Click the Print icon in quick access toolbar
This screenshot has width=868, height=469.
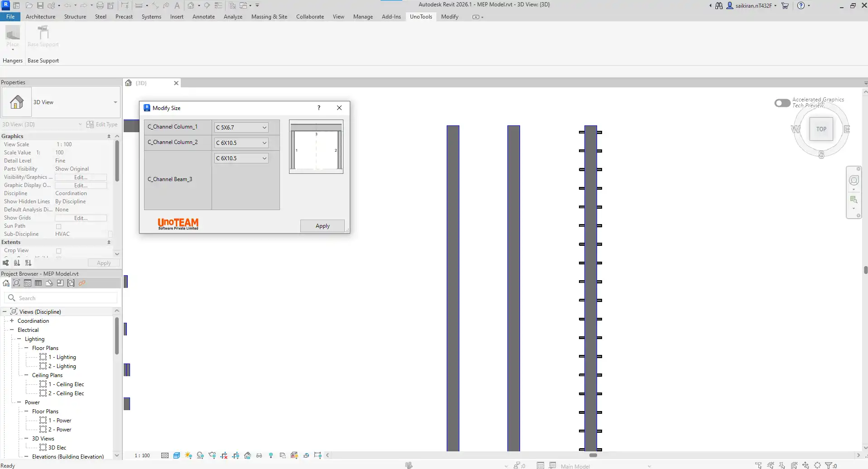point(100,5)
